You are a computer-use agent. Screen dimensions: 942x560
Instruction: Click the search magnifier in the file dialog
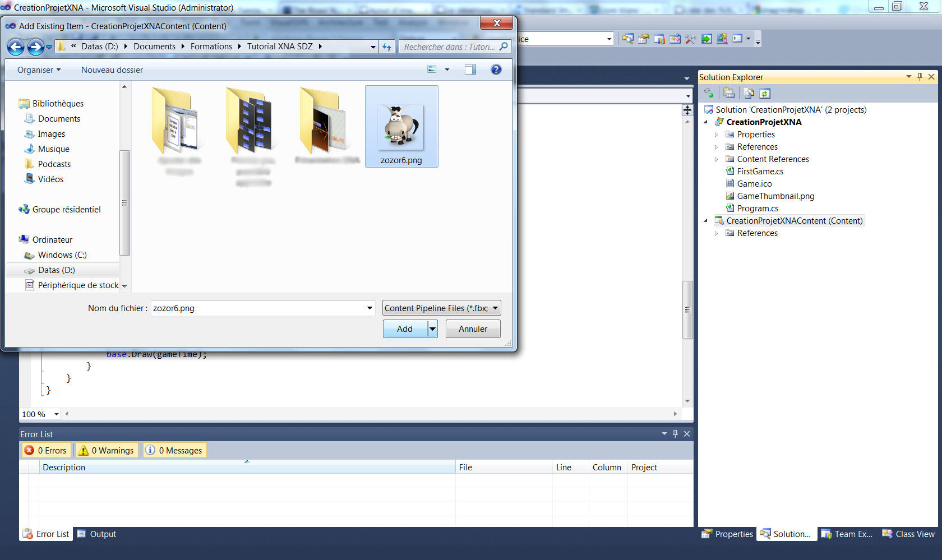(x=504, y=47)
